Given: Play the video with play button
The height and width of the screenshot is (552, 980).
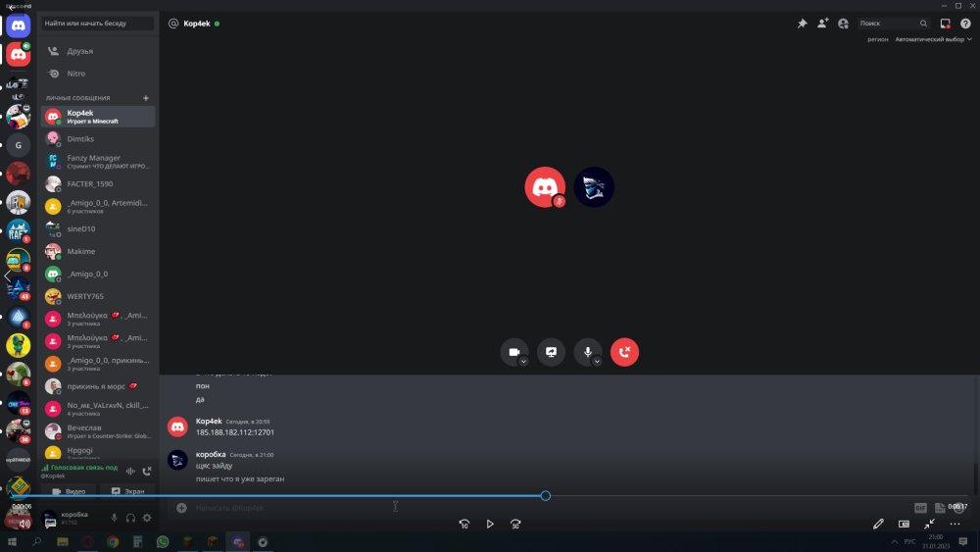Looking at the screenshot, I should coord(490,524).
